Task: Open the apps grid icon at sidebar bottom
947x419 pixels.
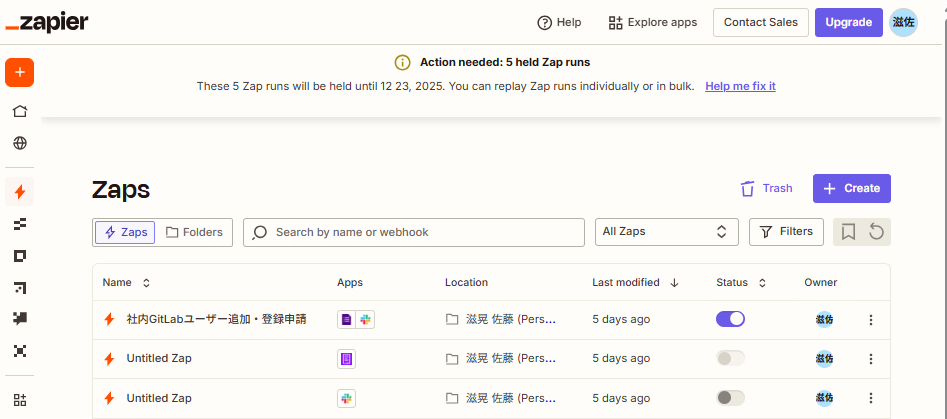Action: 20,399
